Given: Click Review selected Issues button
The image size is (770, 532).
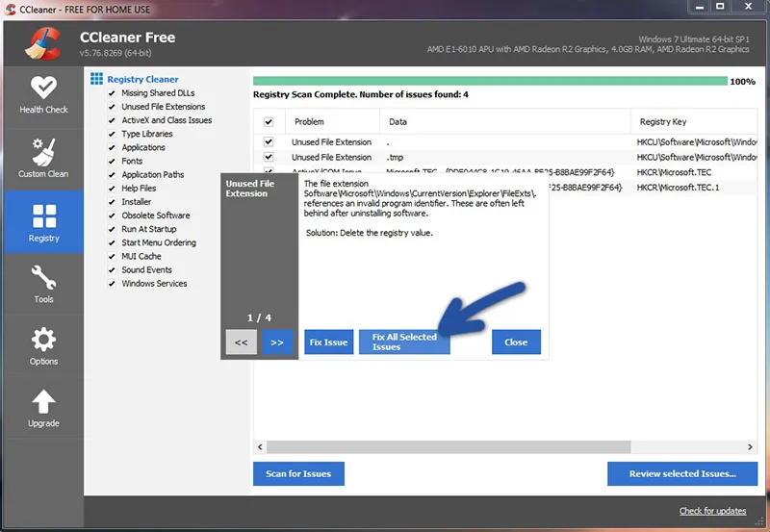Looking at the screenshot, I should (x=682, y=473).
